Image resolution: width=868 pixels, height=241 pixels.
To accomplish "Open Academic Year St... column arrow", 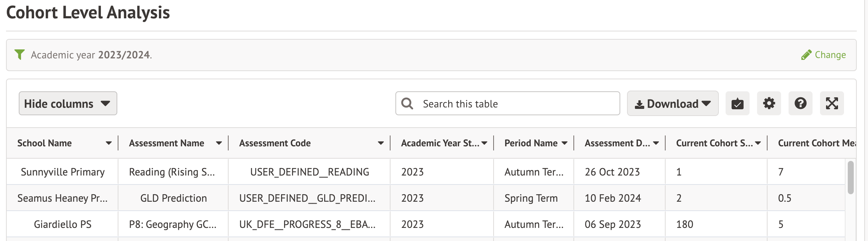I will pos(484,143).
